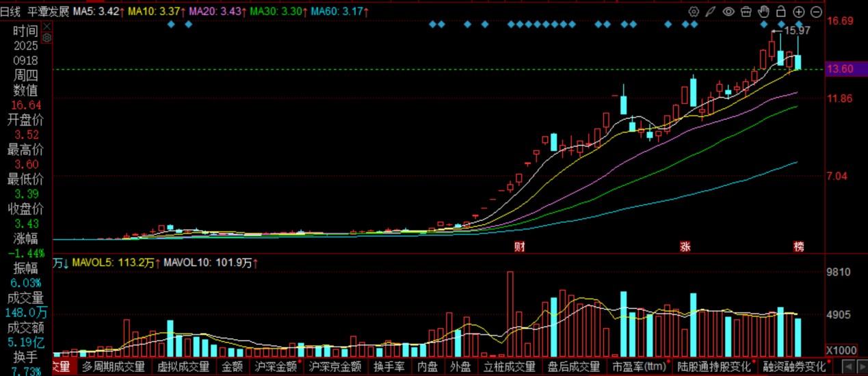Select the MA20 indicator value
This screenshot has height=376, width=868.
pyautogui.click(x=218, y=12)
